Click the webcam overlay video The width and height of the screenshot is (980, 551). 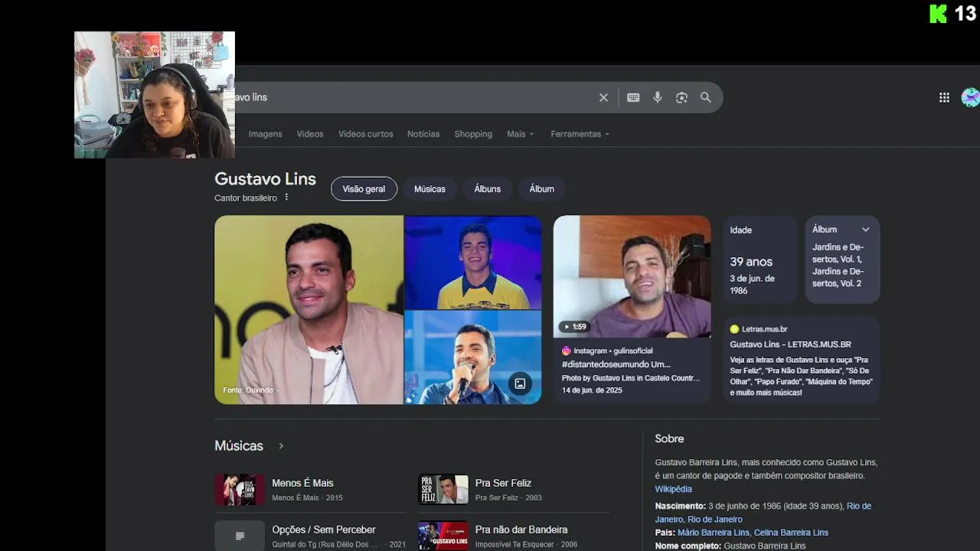coord(155,95)
